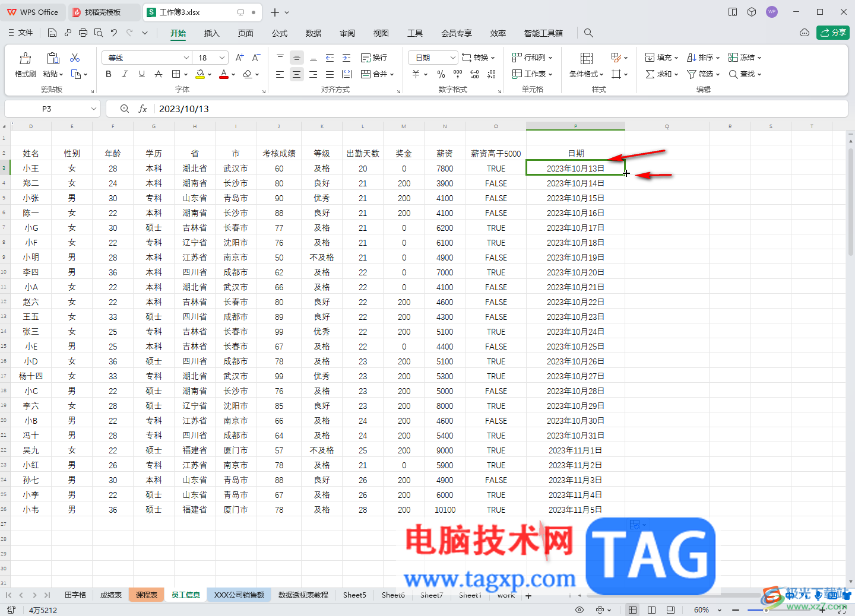Click the zoom slider in status bar
The width and height of the screenshot is (855, 616).
coord(778,610)
